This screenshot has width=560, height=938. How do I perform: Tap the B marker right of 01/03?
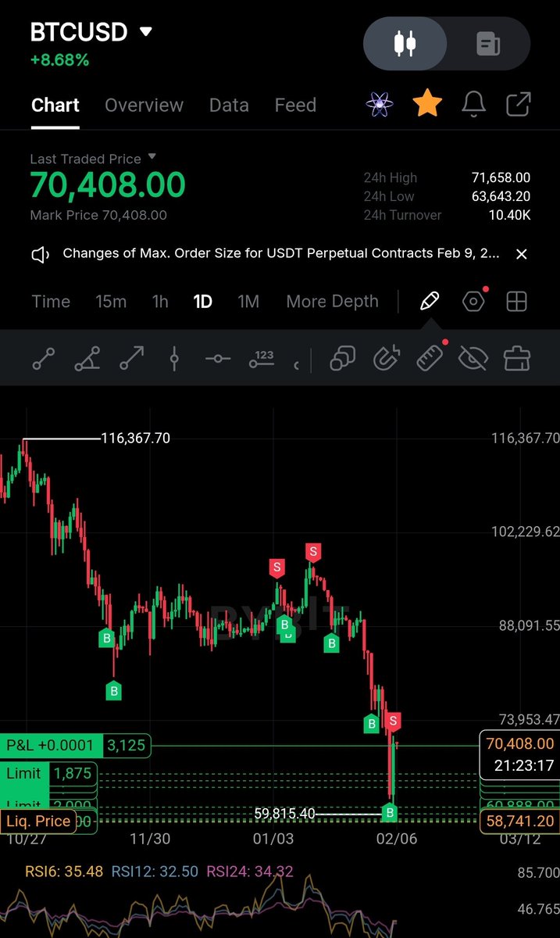coord(285,625)
